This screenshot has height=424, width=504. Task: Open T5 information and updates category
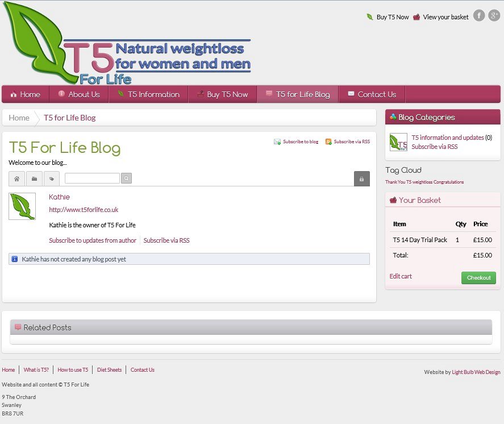tap(448, 138)
